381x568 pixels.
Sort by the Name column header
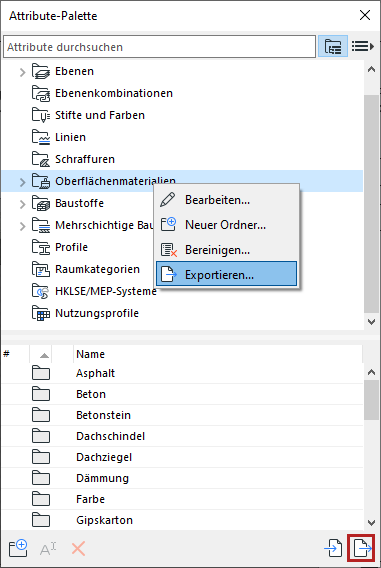(218, 354)
